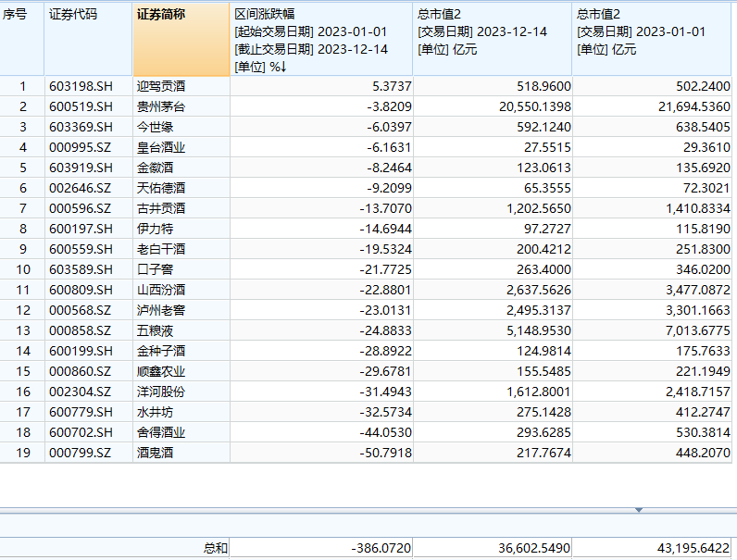The width and height of the screenshot is (737, 560).
Task: Click the 证券代码 column header
Action: [88, 40]
